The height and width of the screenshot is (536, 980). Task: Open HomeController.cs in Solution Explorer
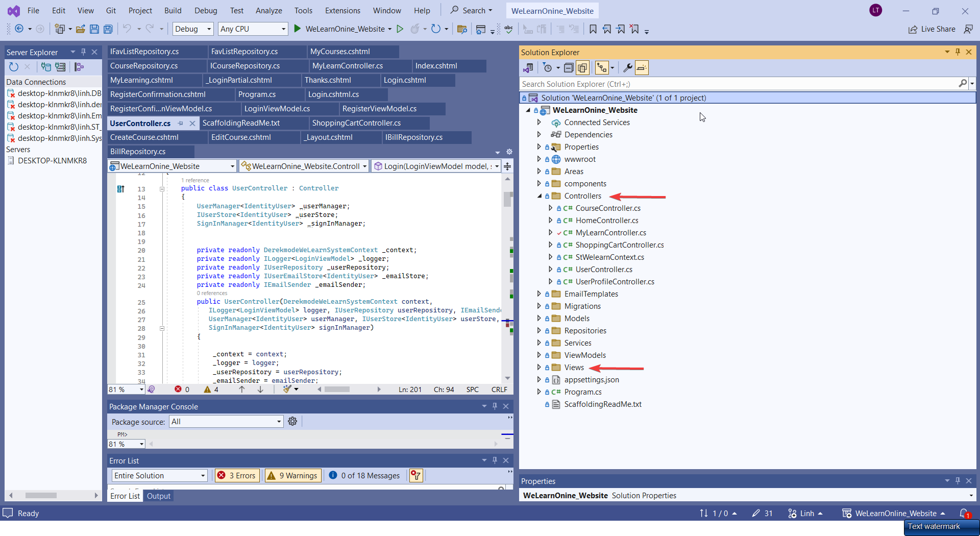[x=607, y=221]
